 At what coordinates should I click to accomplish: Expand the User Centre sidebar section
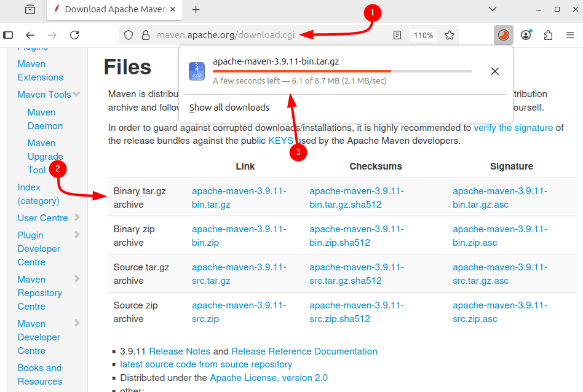pyautogui.click(x=77, y=218)
